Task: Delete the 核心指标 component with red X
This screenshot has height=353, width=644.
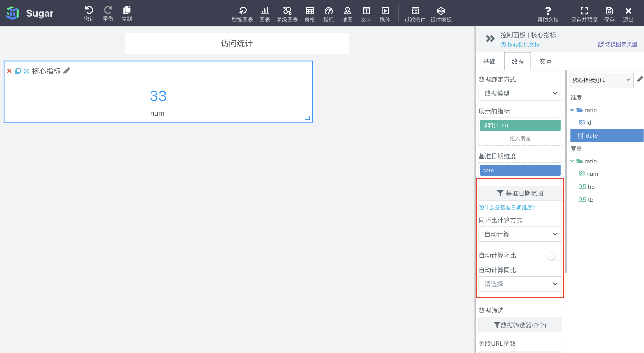Action: click(x=9, y=71)
